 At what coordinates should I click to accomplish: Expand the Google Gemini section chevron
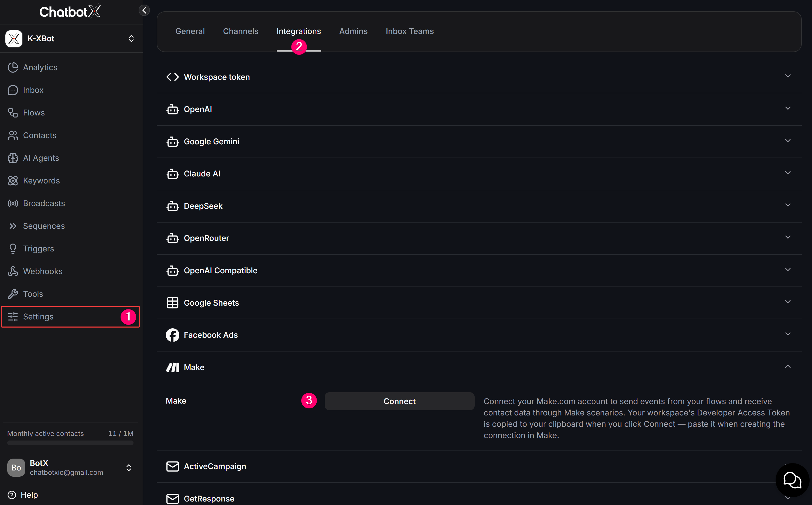click(x=788, y=141)
